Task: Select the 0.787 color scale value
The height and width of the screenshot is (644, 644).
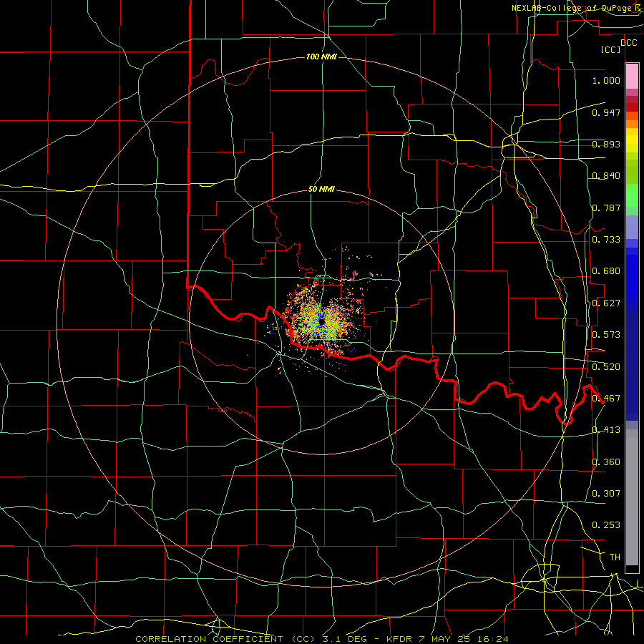Action: pyautogui.click(x=606, y=208)
